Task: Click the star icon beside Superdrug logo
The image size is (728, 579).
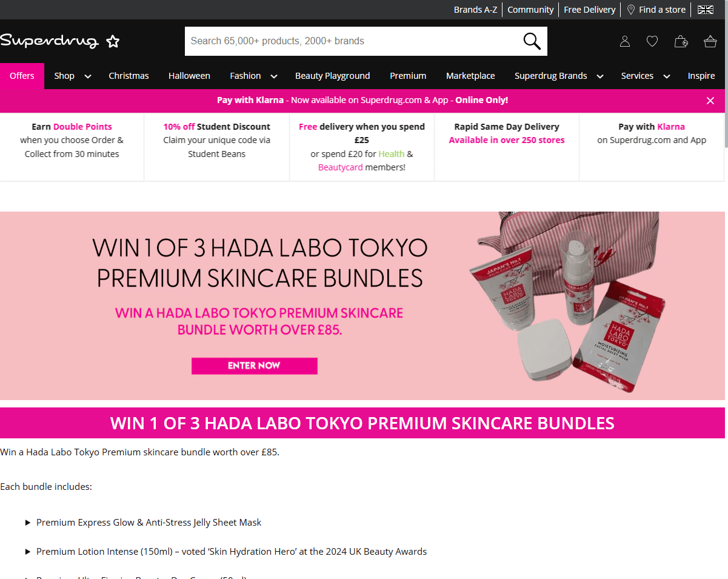Action: [113, 41]
